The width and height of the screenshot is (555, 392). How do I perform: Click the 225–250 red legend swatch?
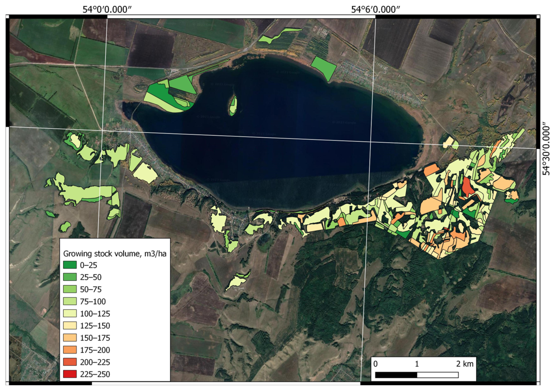pos(70,374)
